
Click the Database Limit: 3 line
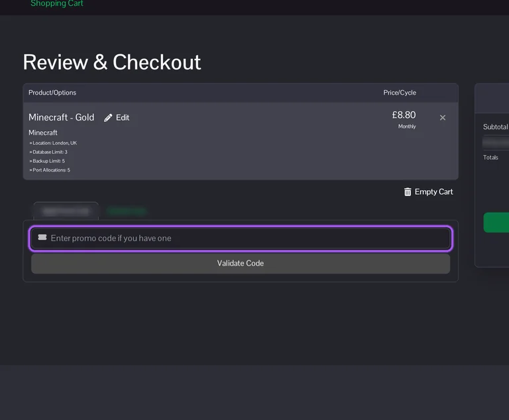coord(48,152)
